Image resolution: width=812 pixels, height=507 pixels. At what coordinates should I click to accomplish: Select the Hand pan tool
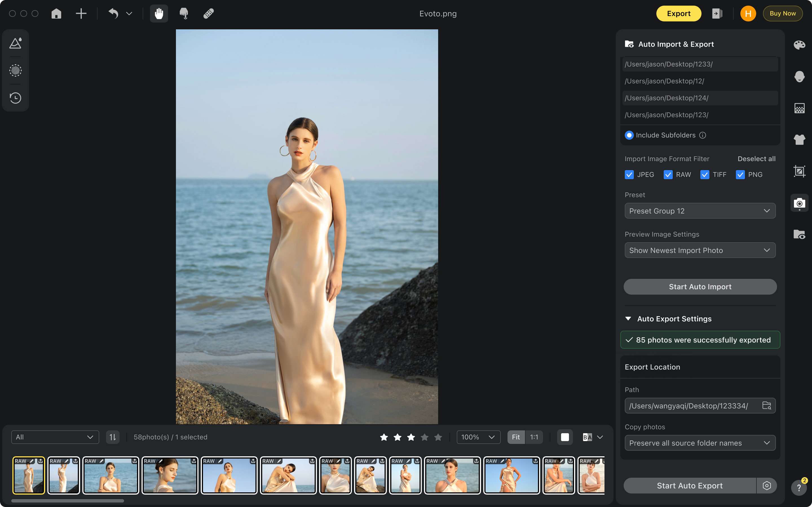click(x=158, y=14)
